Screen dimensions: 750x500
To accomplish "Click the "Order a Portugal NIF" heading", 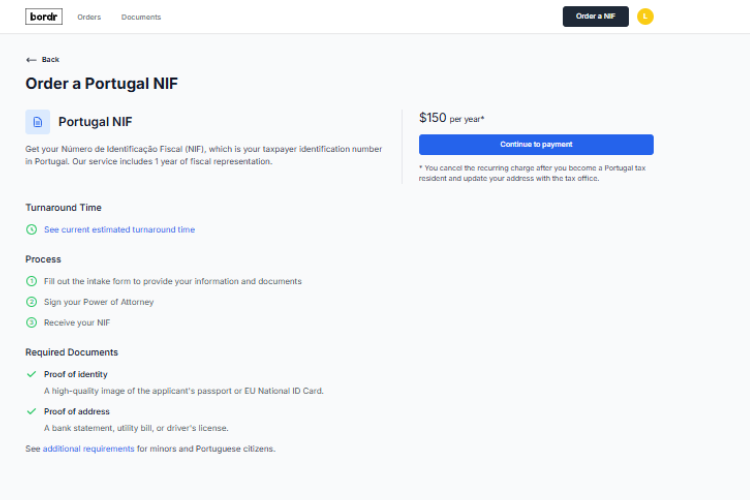I will (x=101, y=84).
